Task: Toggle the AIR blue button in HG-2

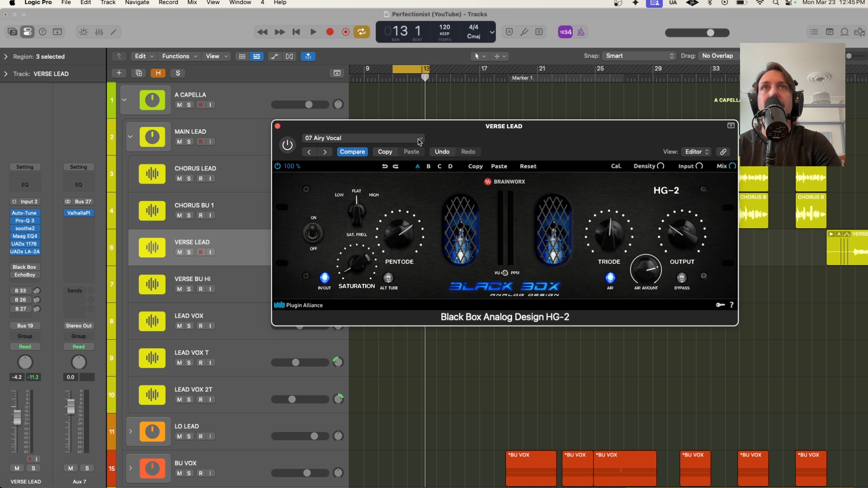Action: 610,277
